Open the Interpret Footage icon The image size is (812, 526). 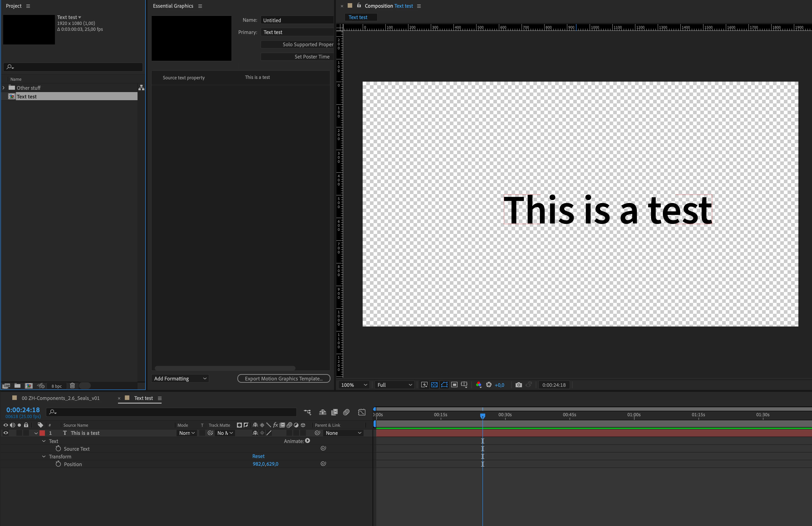pos(6,386)
